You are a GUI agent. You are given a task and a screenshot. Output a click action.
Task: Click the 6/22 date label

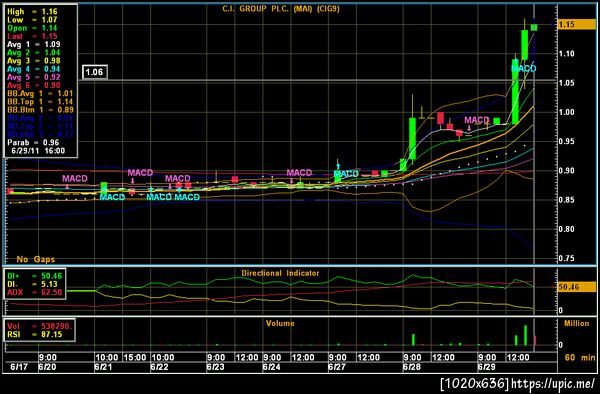pos(159,367)
